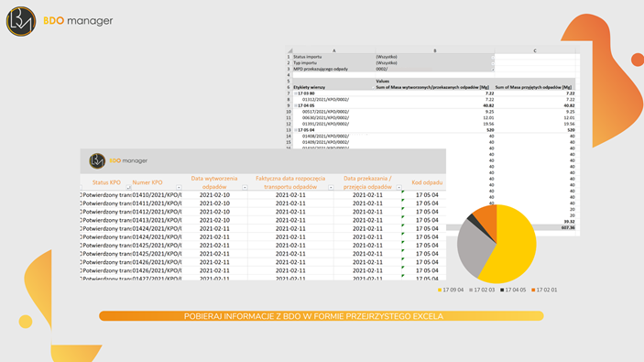Viewport: 644px width, 362px height.
Task: Open the Numer KPO column filter arrow
Action: click(179, 187)
